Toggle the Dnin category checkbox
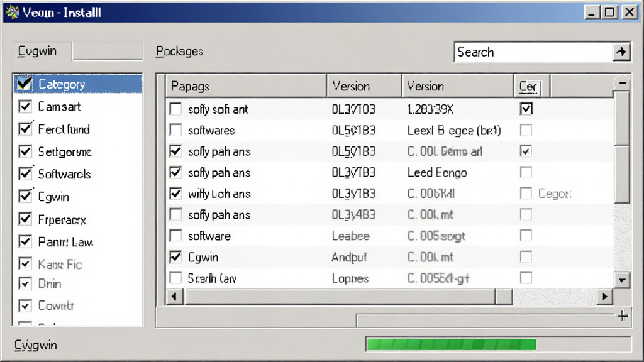 point(25,283)
